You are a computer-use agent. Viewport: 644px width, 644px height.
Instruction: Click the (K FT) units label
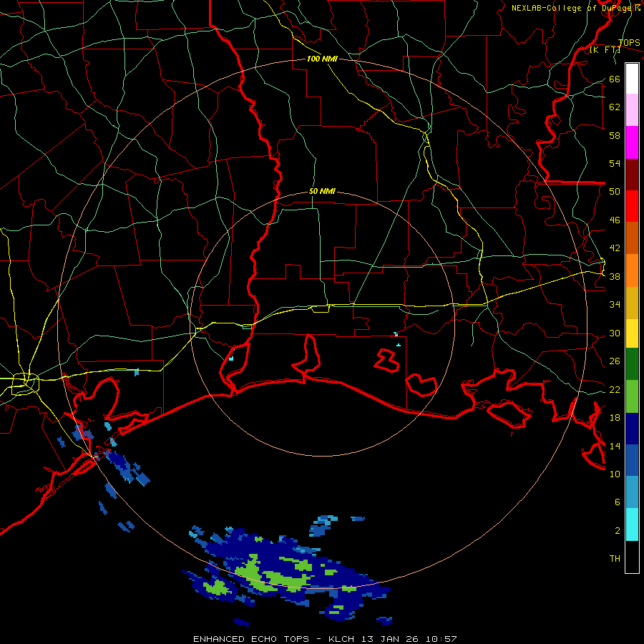click(605, 50)
